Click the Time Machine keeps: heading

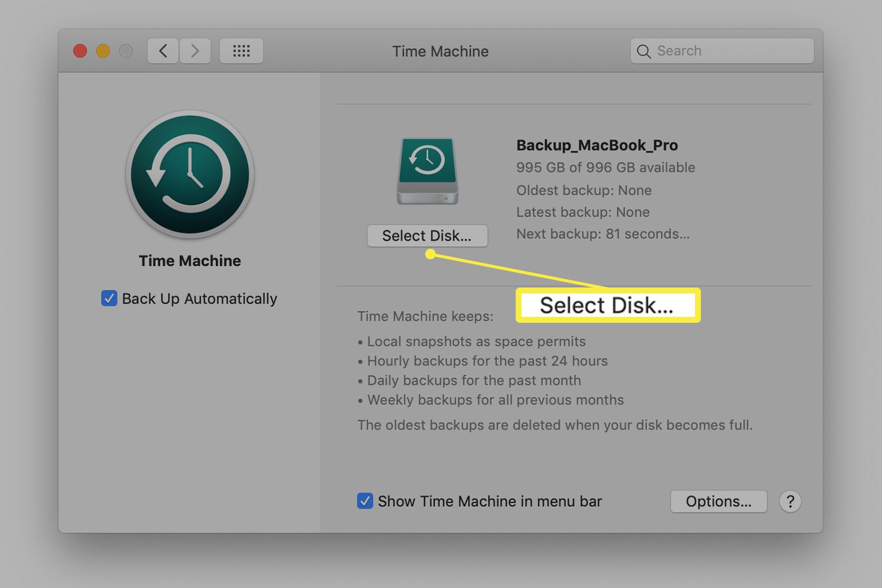(x=425, y=316)
